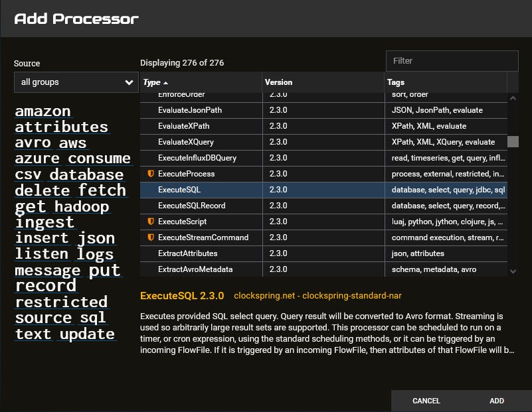Click the 'Displaying 276 of 276' text

click(182, 63)
